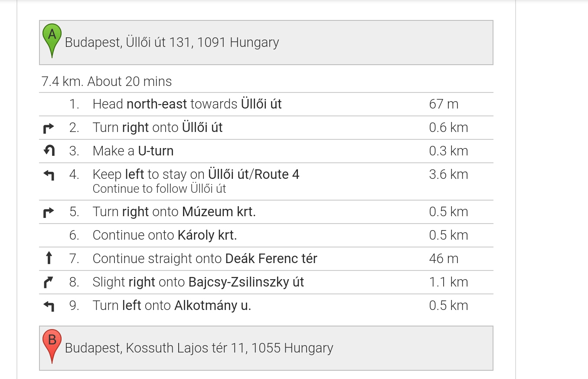This screenshot has height=379, width=588.
Task: Click the 7.4 km About 20 mins summary
Action: click(107, 81)
